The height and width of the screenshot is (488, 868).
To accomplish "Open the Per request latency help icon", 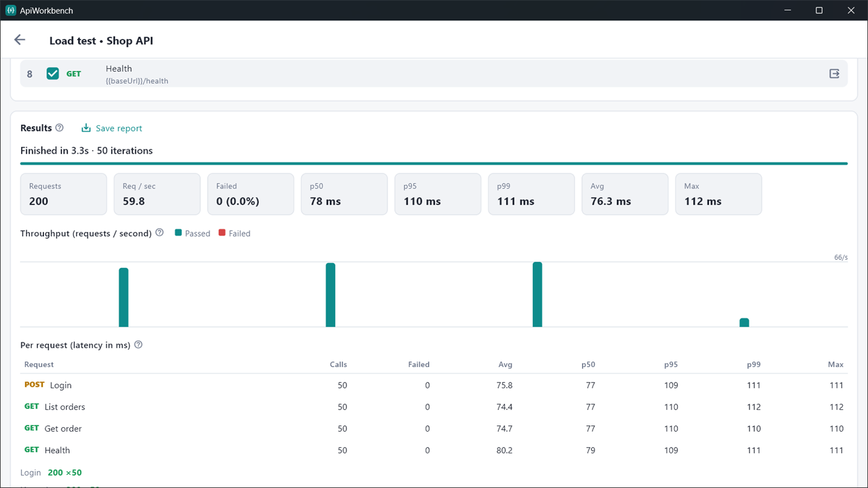I will 138,345.
